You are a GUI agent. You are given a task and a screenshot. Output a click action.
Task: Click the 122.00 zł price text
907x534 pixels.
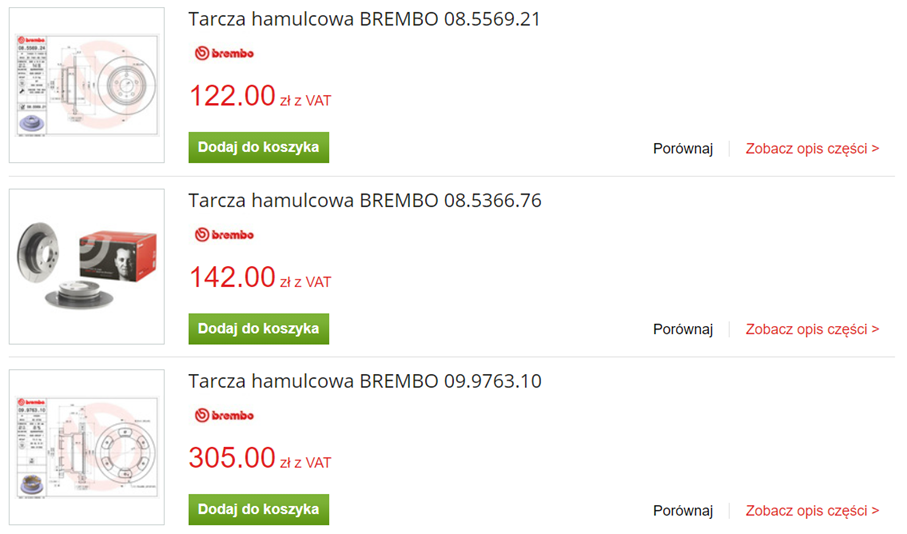(232, 96)
